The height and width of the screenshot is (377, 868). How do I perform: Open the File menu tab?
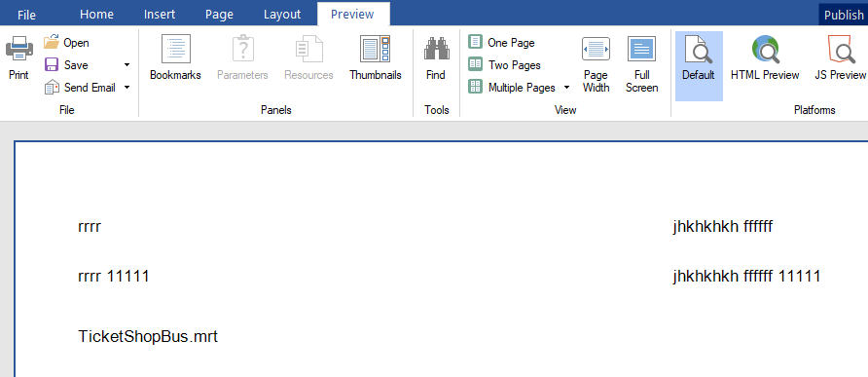point(26,15)
